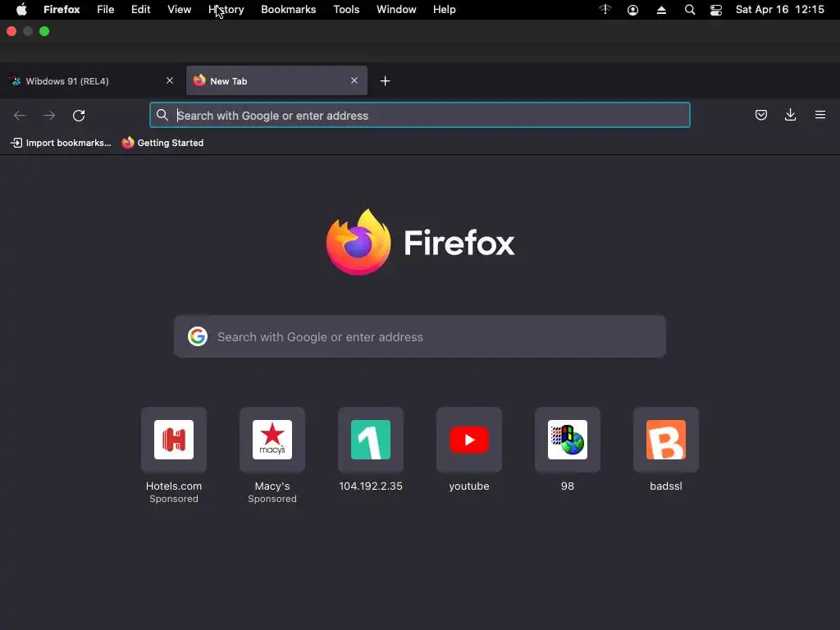Click Import bookmarks in bookmarks toolbar
The width and height of the screenshot is (840, 630).
pos(61,143)
